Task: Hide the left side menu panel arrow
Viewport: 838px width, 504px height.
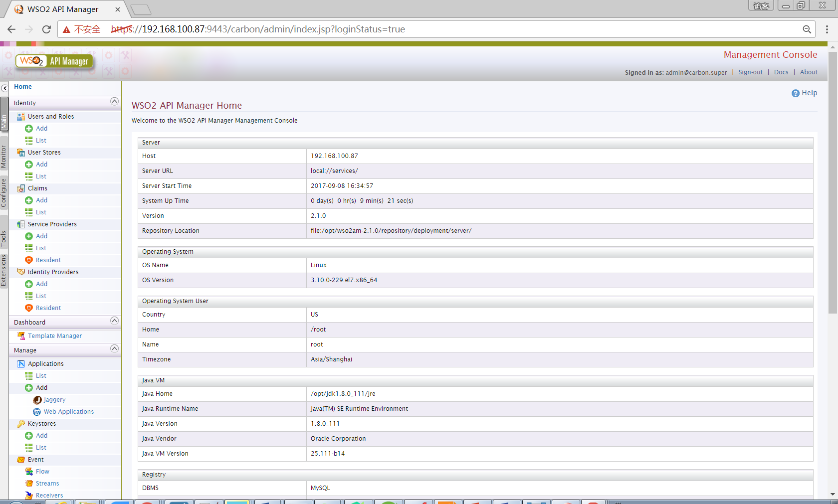Action: coord(4,88)
